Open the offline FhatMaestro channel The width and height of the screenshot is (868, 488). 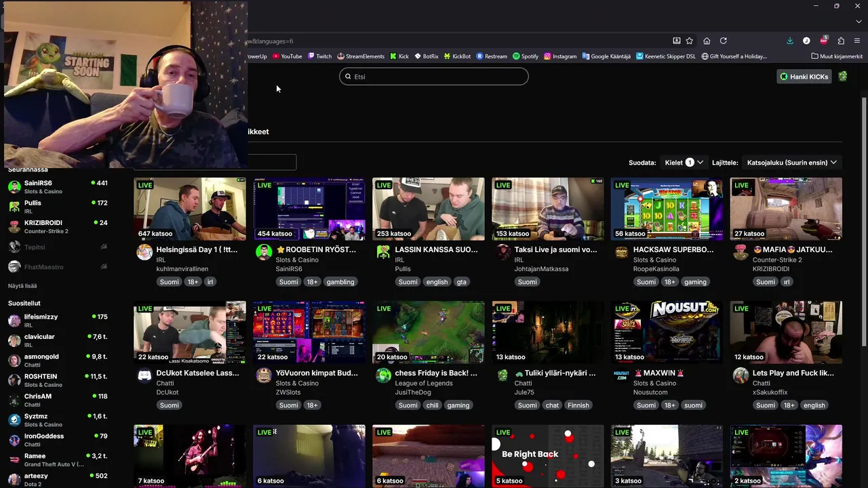(58, 267)
